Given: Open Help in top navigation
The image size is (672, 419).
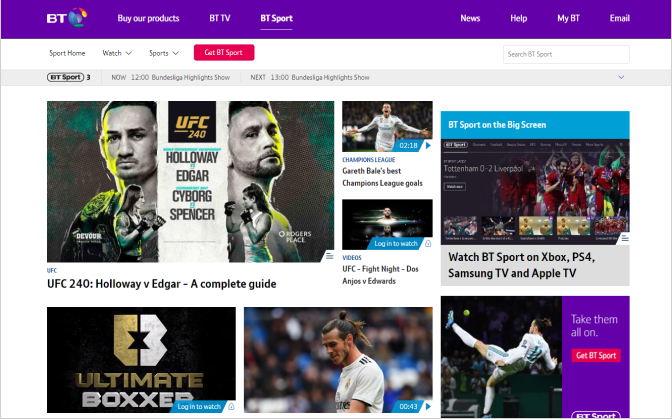Looking at the screenshot, I should coord(518,18).
